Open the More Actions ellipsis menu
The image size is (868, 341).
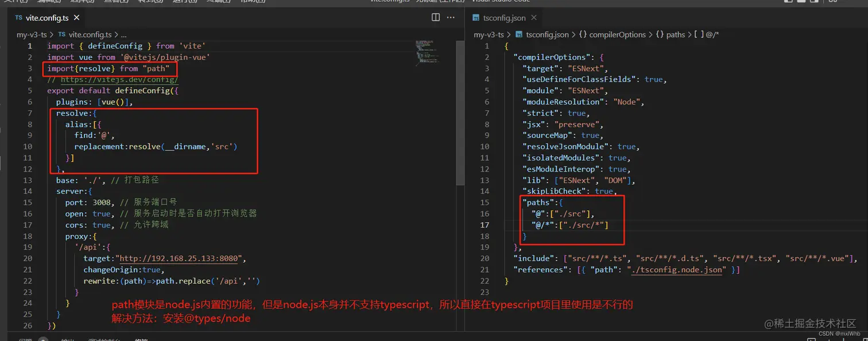tap(452, 17)
